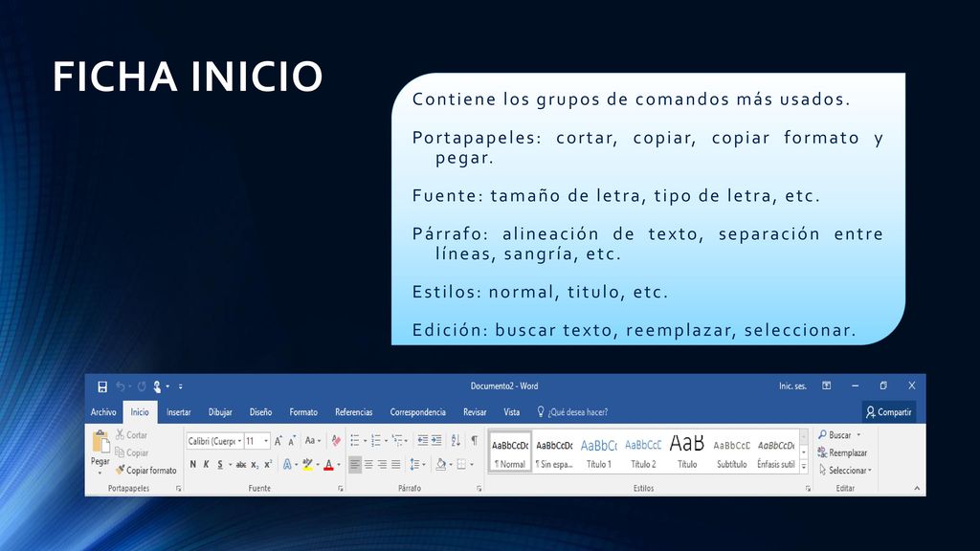The width and height of the screenshot is (980, 551).
Task: Click the Increase indent icon
Action: pyautogui.click(x=436, y=440)
